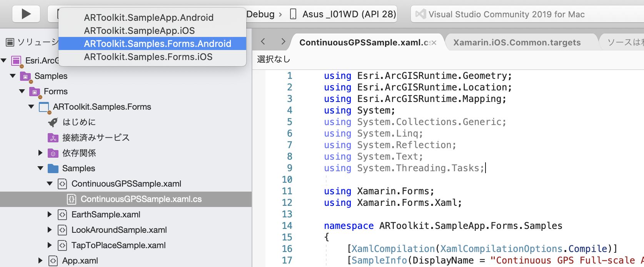Click 'using System.Threading.Tasks;' line
The width and height of the screenshot is (644, 267).
(404, 168)
